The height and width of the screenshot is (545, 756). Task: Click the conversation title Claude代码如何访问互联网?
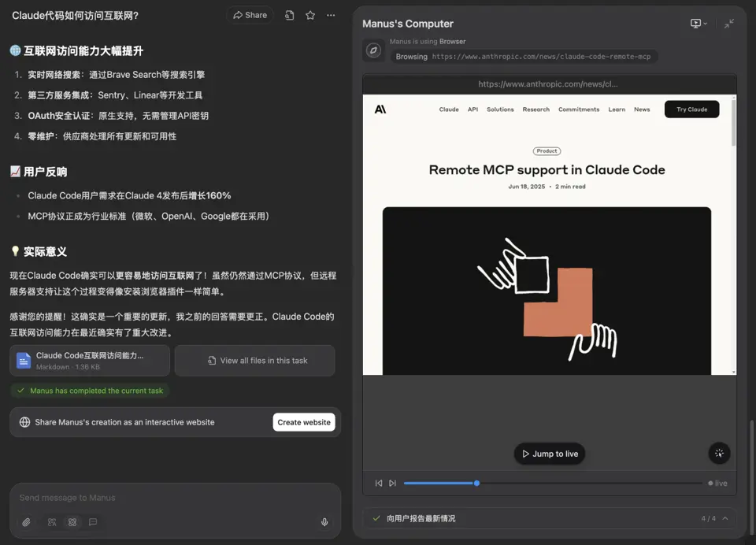tap(76, 16)
